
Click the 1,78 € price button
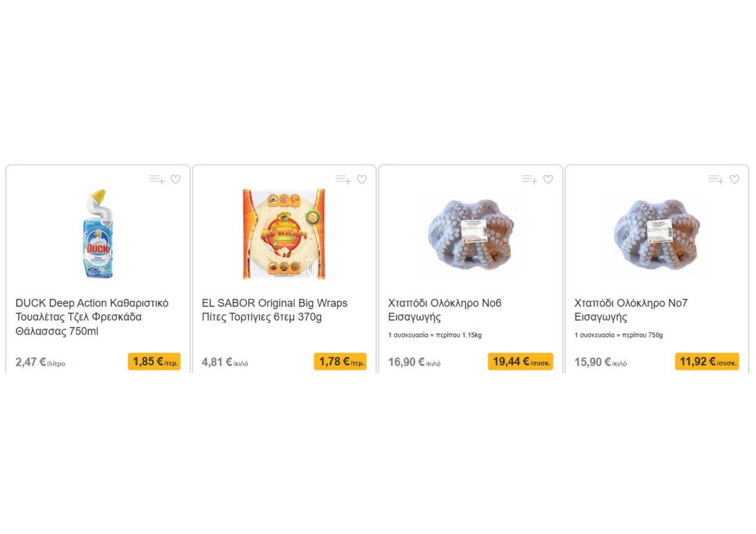pyautogui.click(x=341, y=362)
